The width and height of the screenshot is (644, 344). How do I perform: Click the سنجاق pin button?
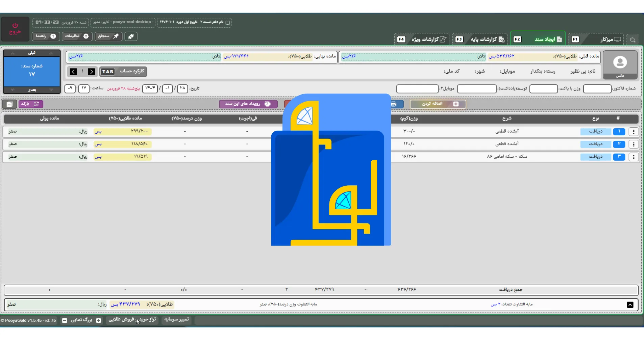[x=108, y=36]
